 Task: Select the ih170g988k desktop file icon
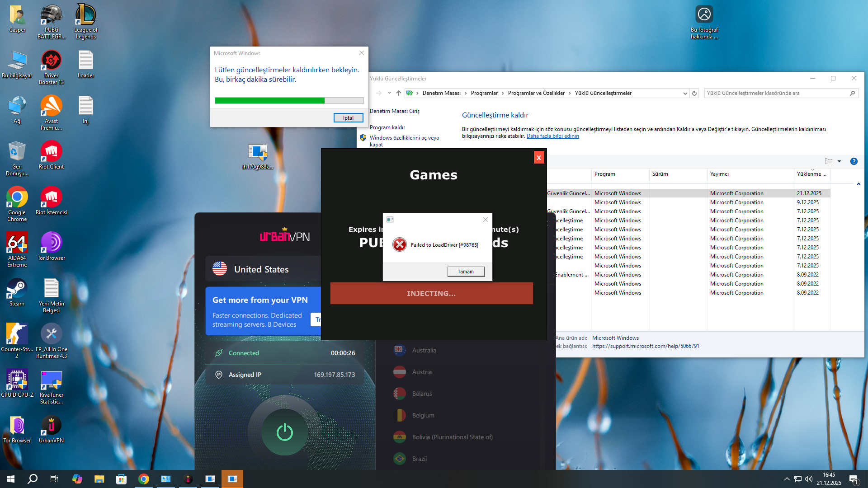(x=258, y=156)
